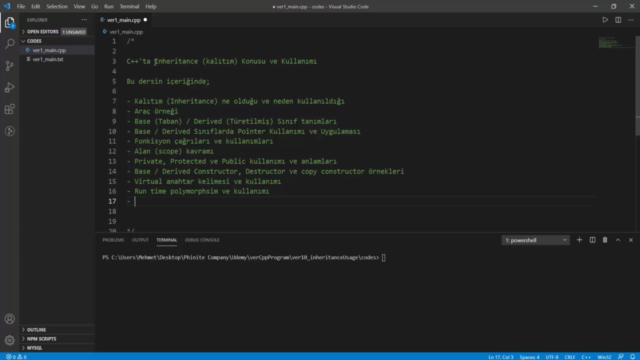Open the Run menu
Viewport: 640px width, 360px height.
coord(109,7)
